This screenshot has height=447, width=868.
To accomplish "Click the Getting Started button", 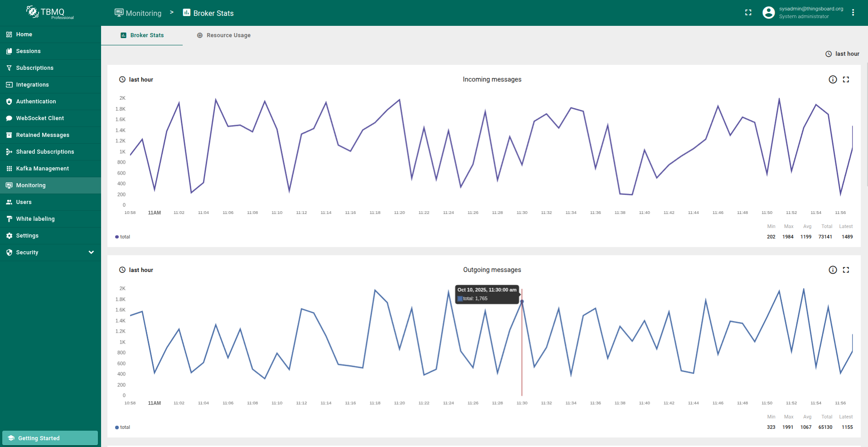I will pos(50,438).
